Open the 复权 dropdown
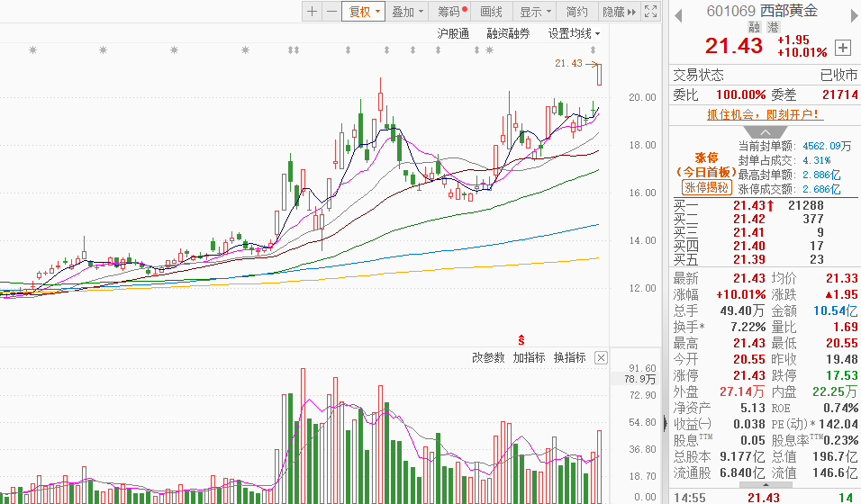Viewport: 861px width, 504px height. pos(364,12)
